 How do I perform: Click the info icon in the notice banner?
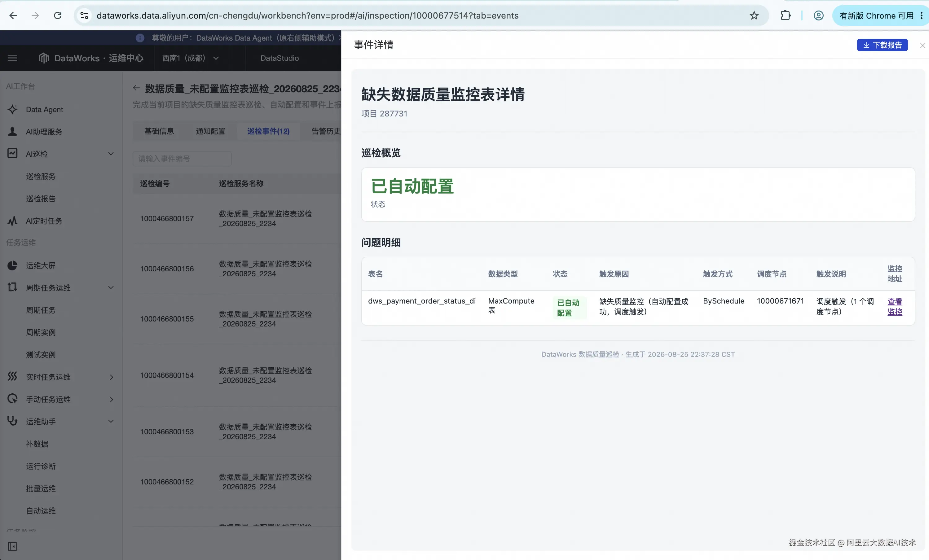[x=140, y=38]
